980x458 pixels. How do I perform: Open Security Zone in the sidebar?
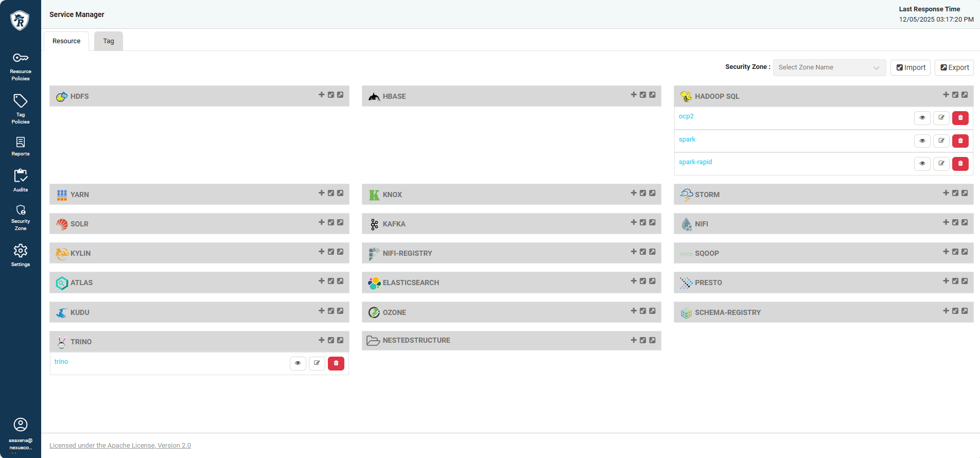tap(21, 218)
